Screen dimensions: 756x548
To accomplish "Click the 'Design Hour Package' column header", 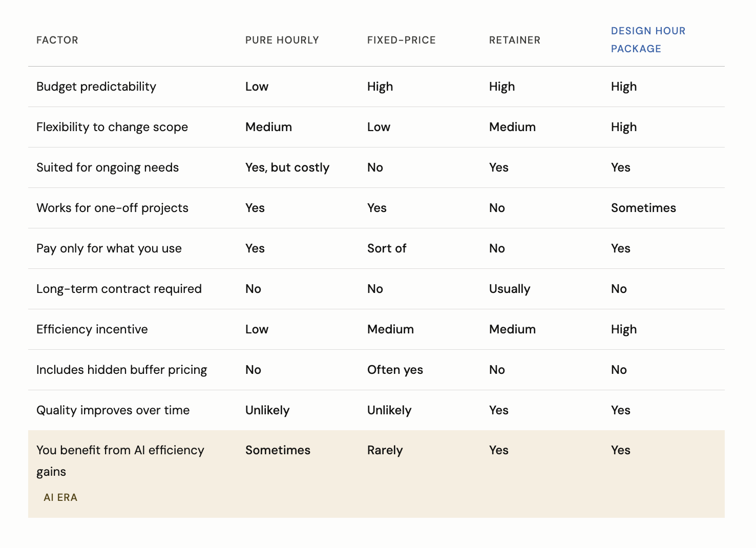I will click(648, 40).
